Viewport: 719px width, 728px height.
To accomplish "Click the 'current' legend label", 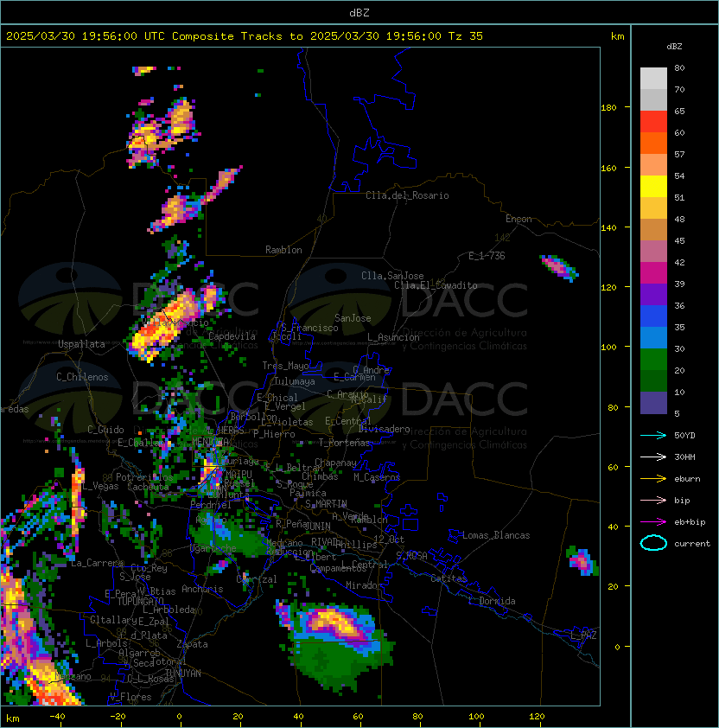I will point(692,544).
